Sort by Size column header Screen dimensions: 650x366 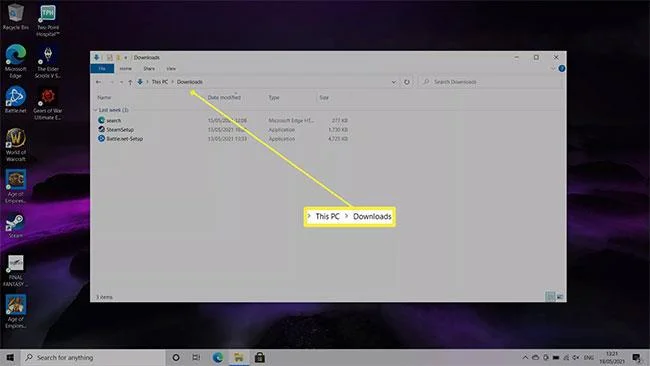pyautogui.click(x=324, y=97)
